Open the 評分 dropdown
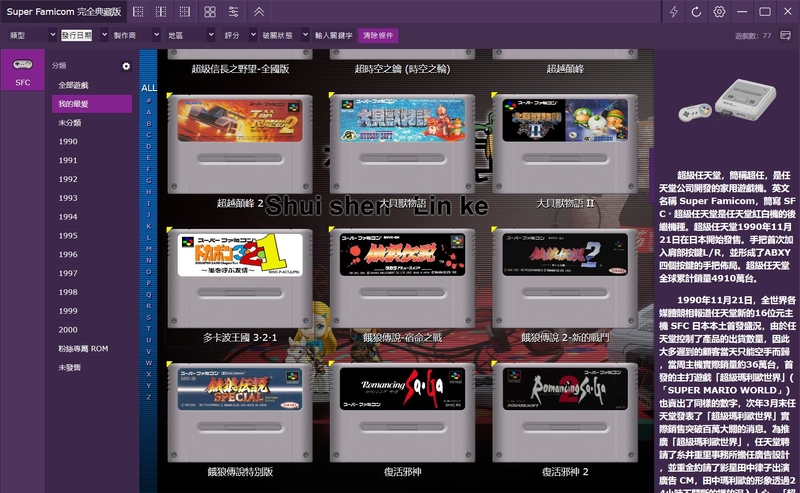Screen dimensions: 800x493 click(x=240, y=35)
